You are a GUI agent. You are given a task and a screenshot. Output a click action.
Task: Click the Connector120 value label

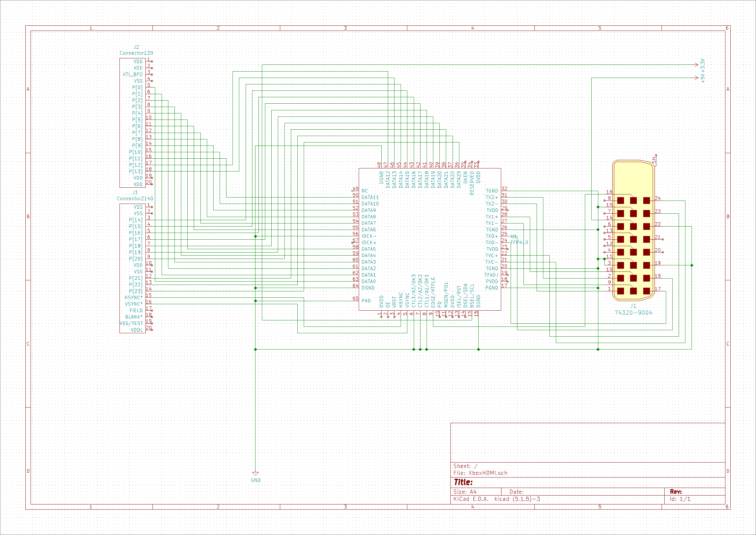click(136, 53)
